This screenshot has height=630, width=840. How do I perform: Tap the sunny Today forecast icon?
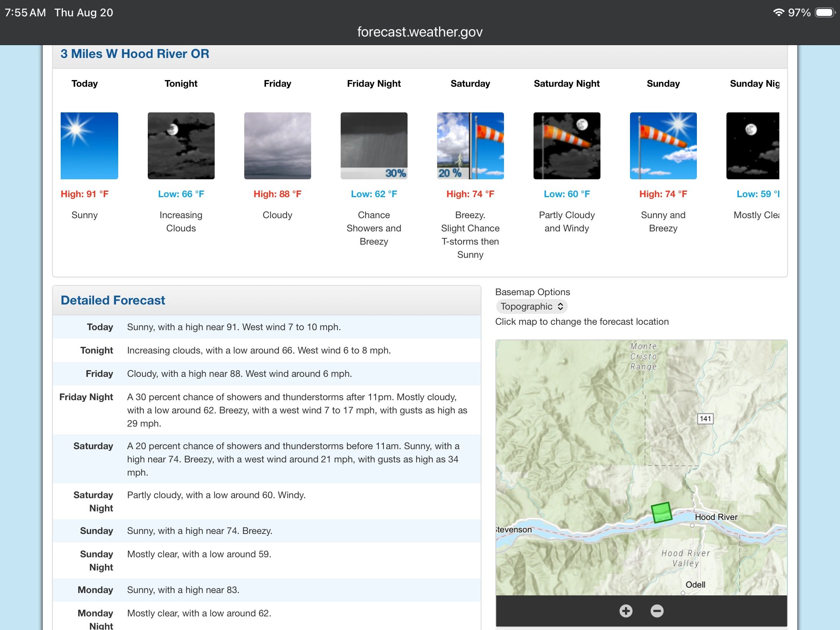tap(89, 146)
